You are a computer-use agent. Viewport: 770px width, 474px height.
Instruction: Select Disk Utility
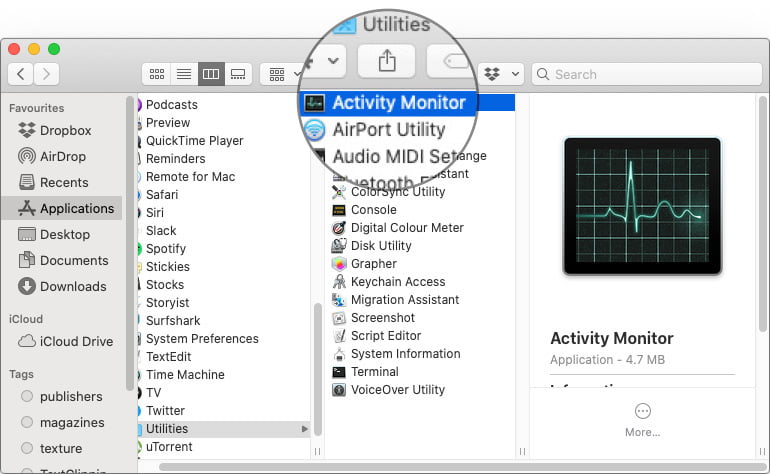(x=381, y=246)
